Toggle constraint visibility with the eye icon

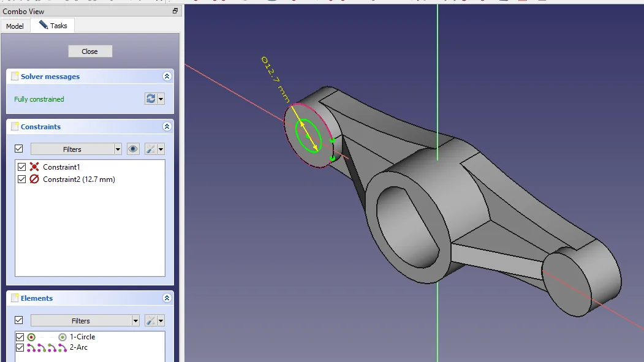pos(133,149)
